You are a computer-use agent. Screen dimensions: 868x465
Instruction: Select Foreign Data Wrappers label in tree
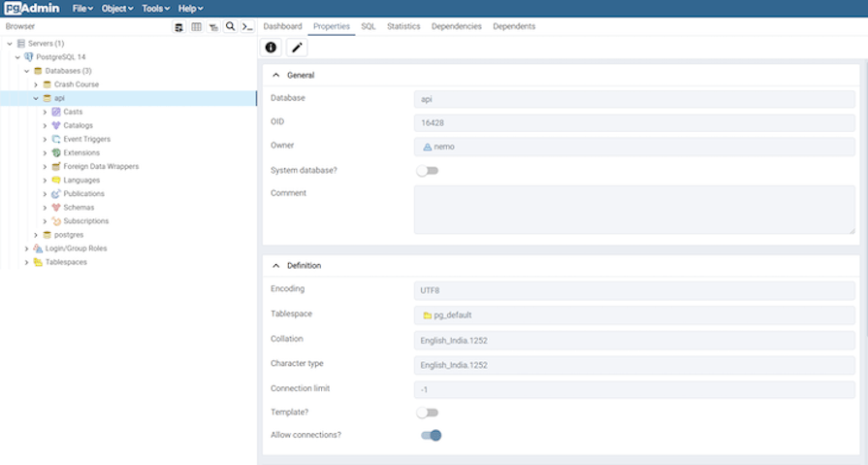[101, 166]
